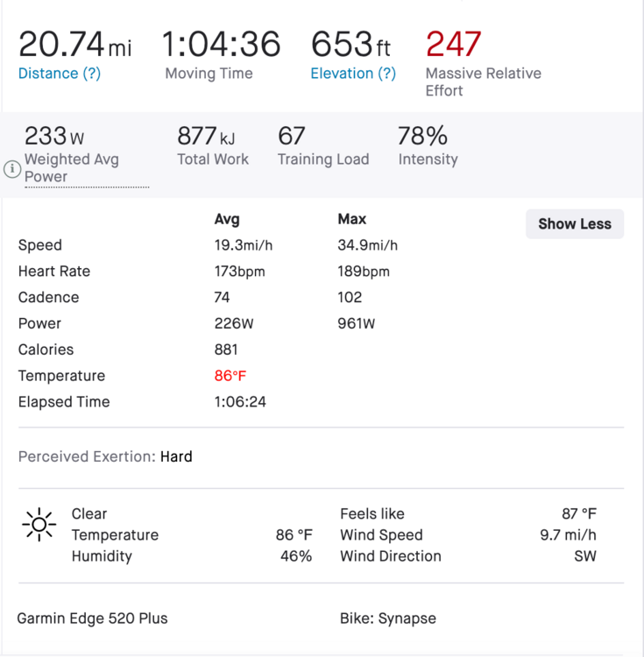
Task: Click the sun icon for Clear weather
Action: [x=39, y=524]
